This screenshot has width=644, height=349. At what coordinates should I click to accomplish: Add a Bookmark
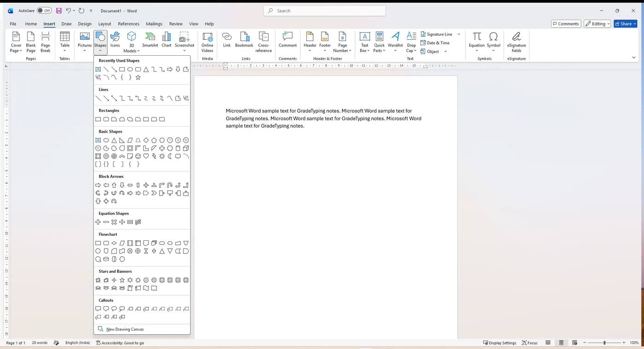[x=244, y=40]
